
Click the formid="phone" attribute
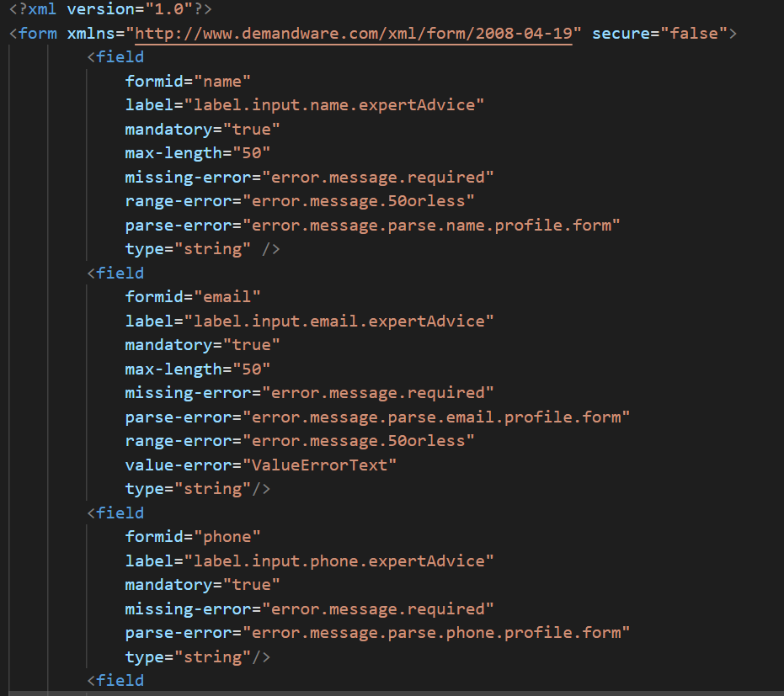pyautogui.click(x=193, y=537)
